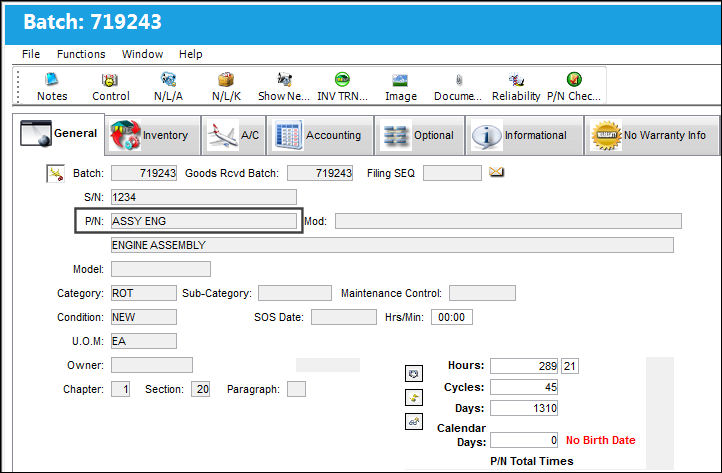This screenshot has width=722, height=473.
Task: Open the No Warranty Info tab
Action: pos(652,135)
